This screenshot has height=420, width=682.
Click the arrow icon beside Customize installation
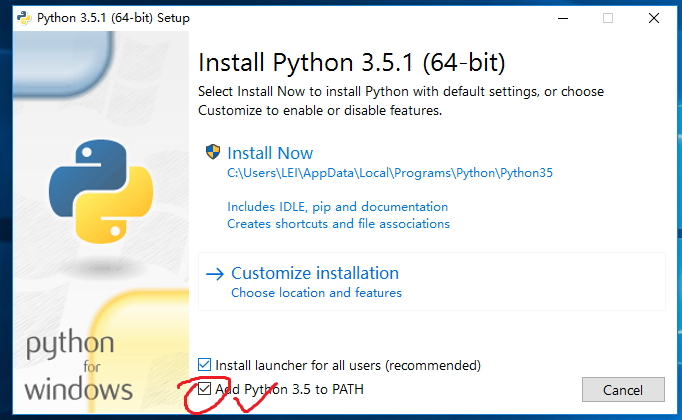tap(214, 273)
